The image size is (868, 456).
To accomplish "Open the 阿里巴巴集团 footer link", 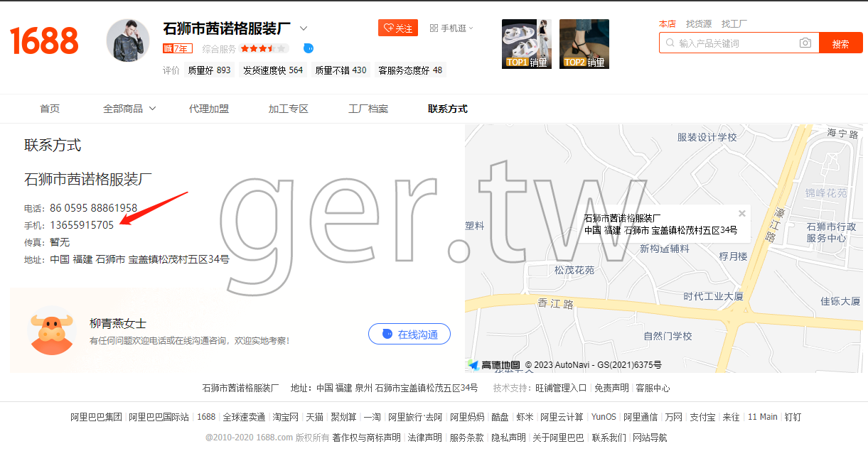I will 96,417.
